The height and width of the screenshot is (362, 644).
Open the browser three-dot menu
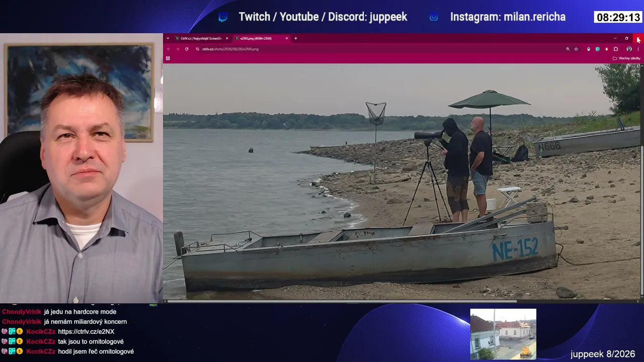point(638,49)
